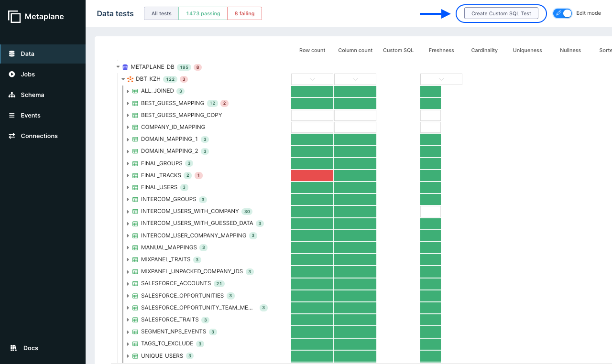Open the Freshness dropdown for DBT_KZH
The width and height of the screenshot is (612, 364).
click(441, 79)
